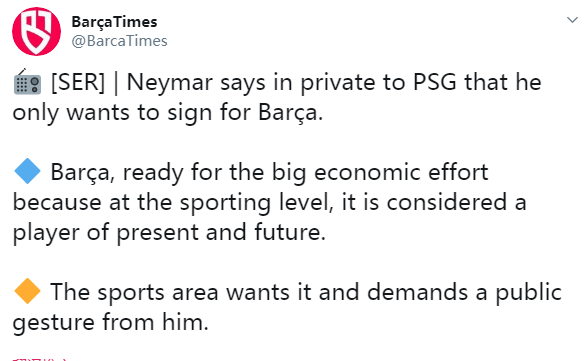Click the orange diamond bullet emoji
This screenshot has height=361, width=588.
[27, 291]
